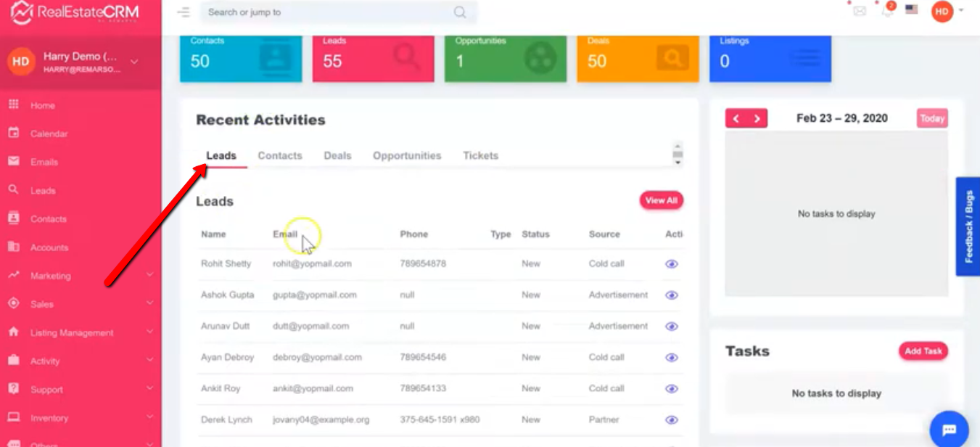Screen dimensions: 980x447
Task: Click the View All leads button
Action: (x=661, y=200)
